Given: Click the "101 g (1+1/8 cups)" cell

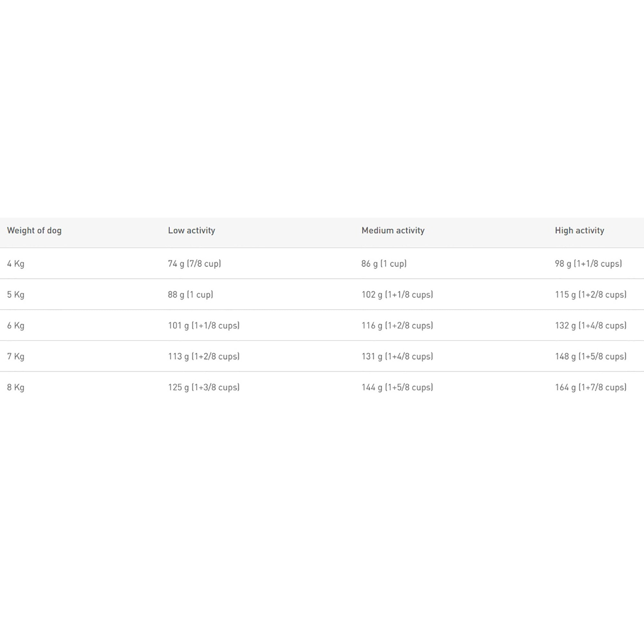Looking at the screenshot, I should pyautogui.click(x=204, y=326).
